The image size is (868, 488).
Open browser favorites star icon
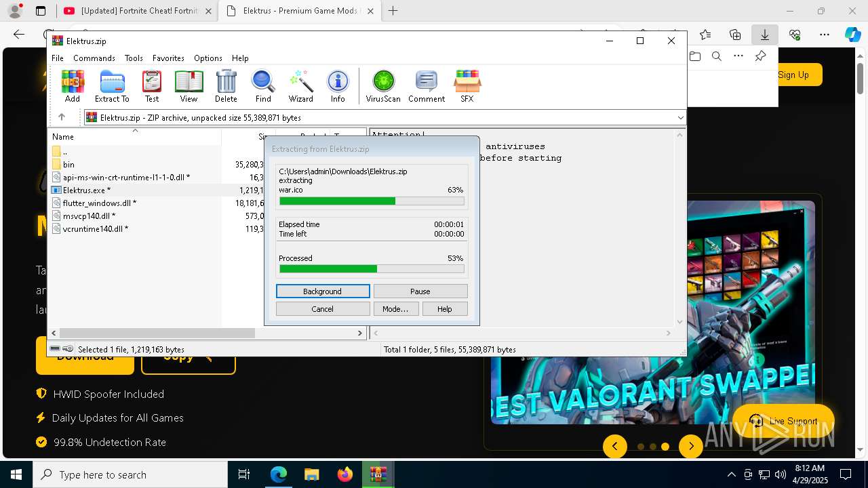coord(705,35)
